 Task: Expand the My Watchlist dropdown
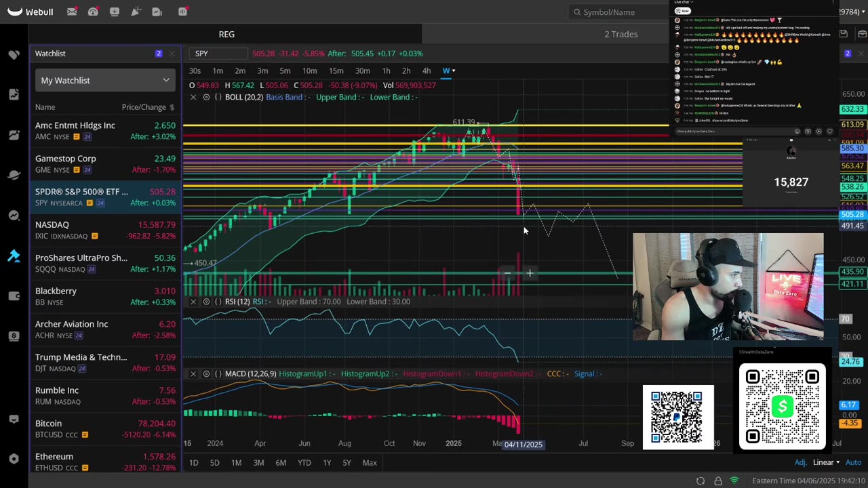(105, 80)
